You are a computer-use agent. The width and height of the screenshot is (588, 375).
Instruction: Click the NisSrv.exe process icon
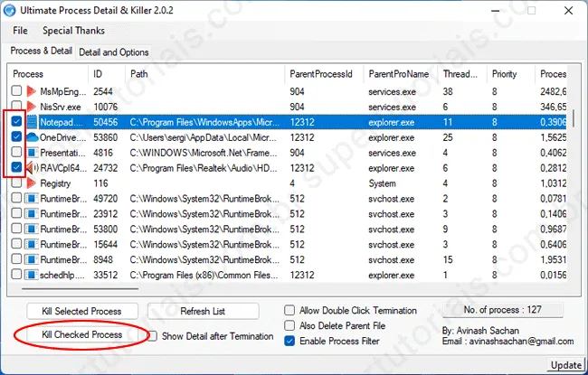coord(32,107)
